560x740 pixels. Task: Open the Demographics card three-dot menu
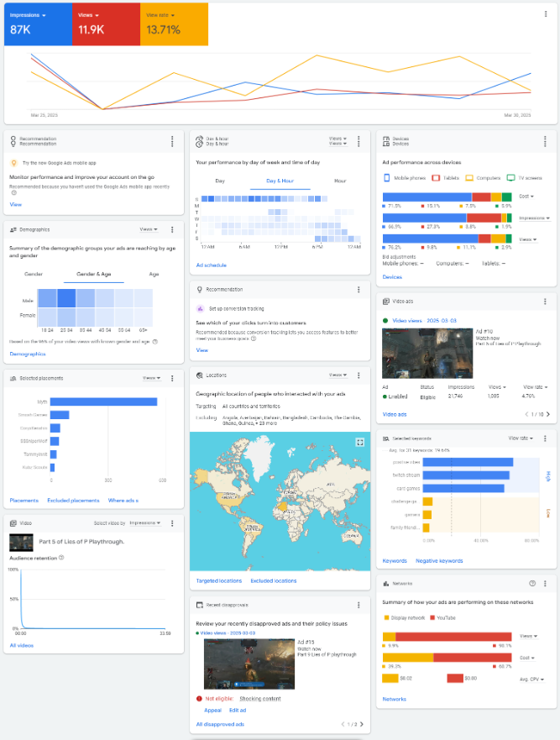[x=172, y=228]
